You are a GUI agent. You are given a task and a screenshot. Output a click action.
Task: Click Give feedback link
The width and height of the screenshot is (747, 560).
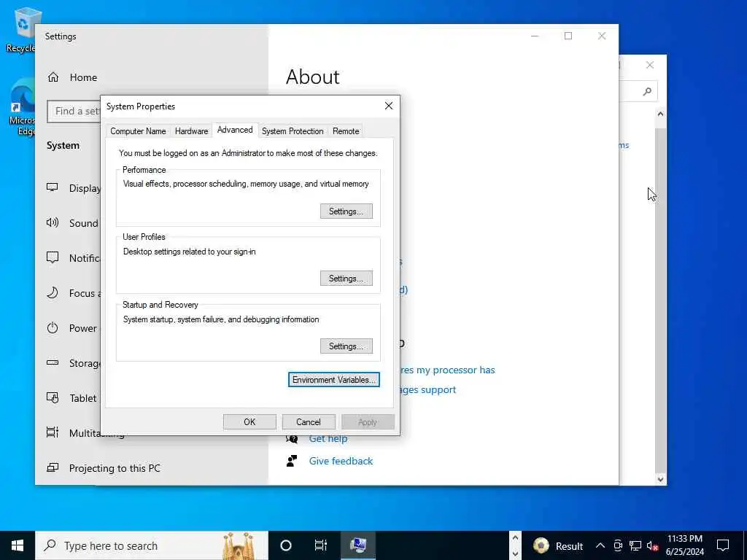341,461
